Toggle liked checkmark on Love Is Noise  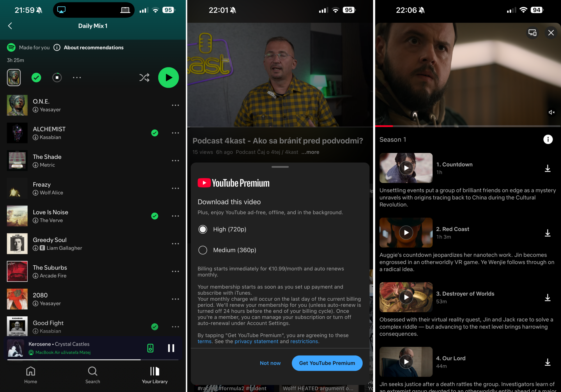155,216
